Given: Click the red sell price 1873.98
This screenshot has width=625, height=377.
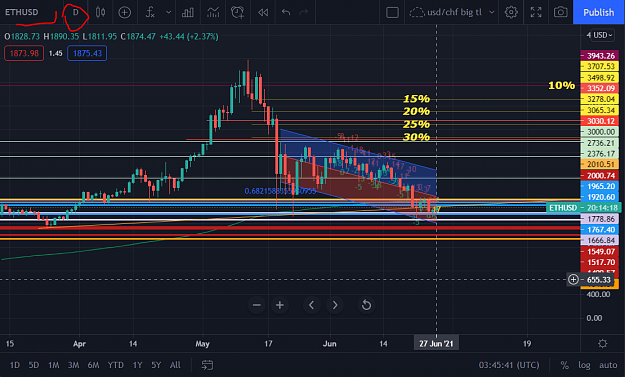Looking at the screenshot, I should click(24, 53).
